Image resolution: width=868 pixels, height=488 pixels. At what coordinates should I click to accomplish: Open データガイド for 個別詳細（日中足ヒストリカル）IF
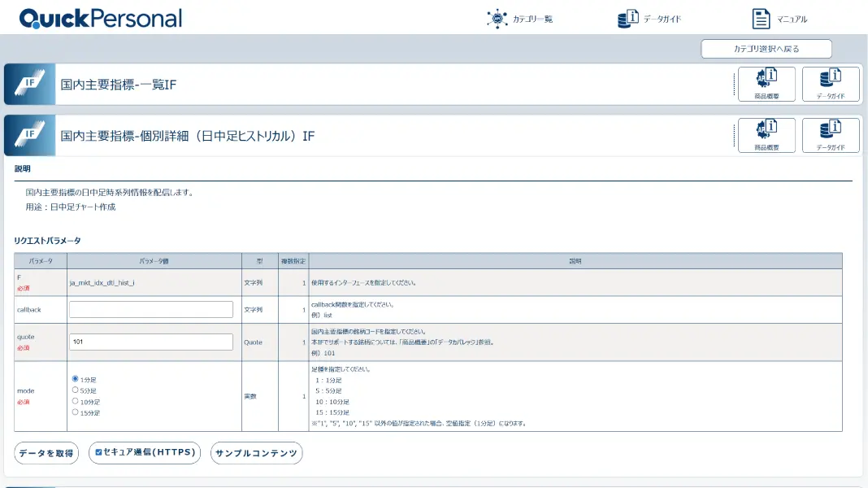[831, 135]
